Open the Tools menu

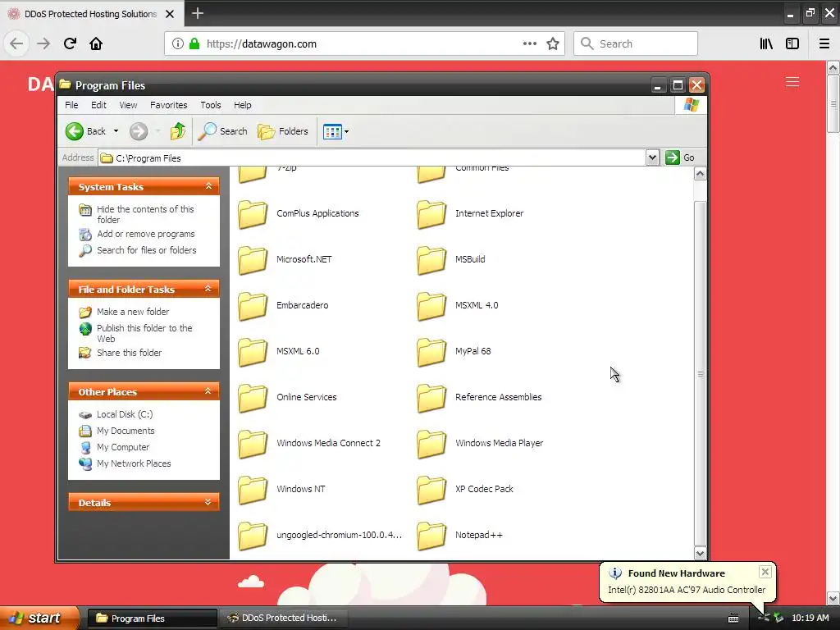click(211, 105)
